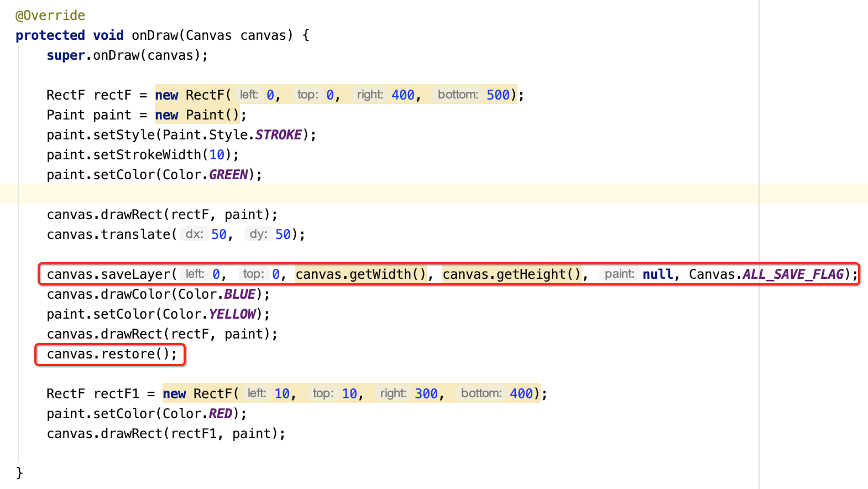The width and height of the screenshot is (868, 489).
Task: Click the RED color constant
Action: click(x=221, y=414)
